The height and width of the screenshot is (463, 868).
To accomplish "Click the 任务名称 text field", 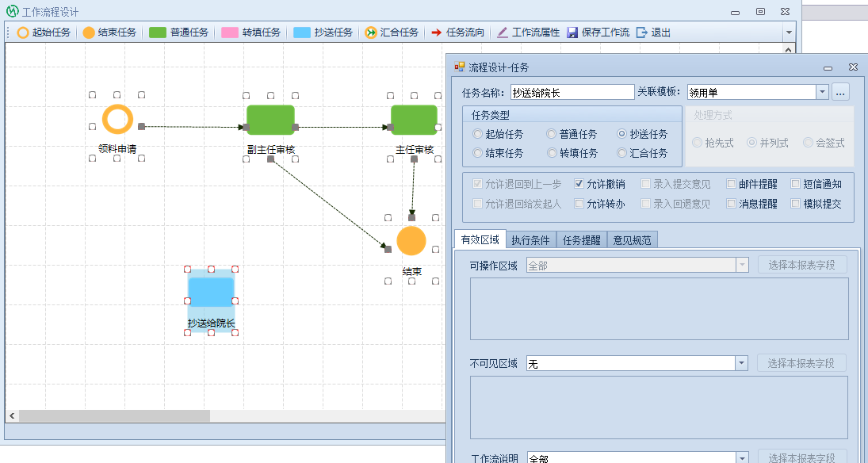I will click(572, 92).
